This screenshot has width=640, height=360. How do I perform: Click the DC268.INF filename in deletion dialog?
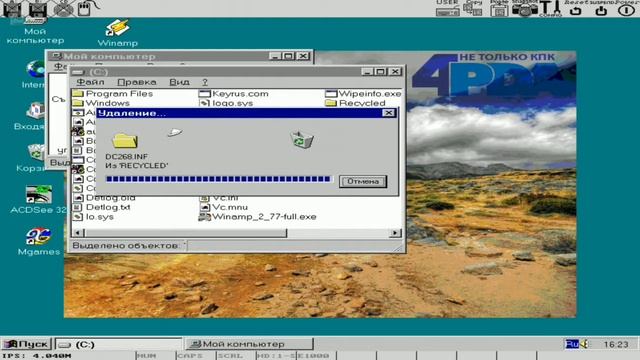(x=127, y=156)
